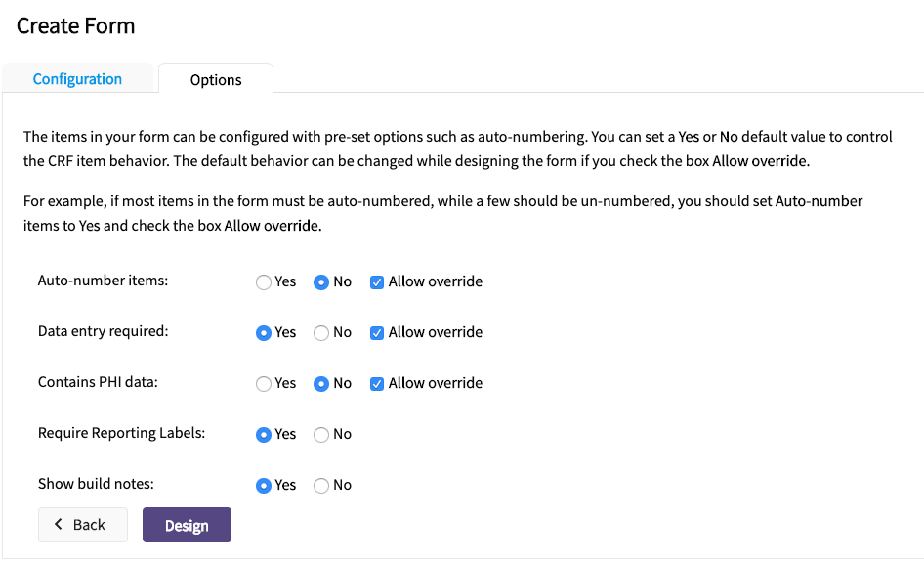Mark Contains PHI data as Yes
The width and height of the screenshot is (924, 562).
264,384
